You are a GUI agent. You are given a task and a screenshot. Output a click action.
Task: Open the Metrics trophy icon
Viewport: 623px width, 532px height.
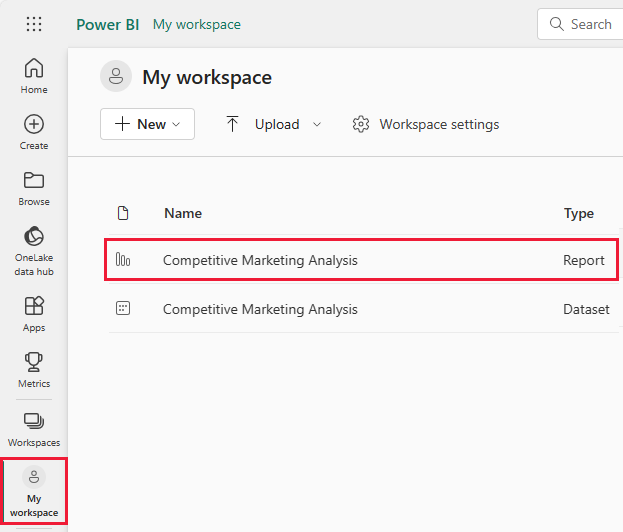pyautogui.click(x=34, y=369)
